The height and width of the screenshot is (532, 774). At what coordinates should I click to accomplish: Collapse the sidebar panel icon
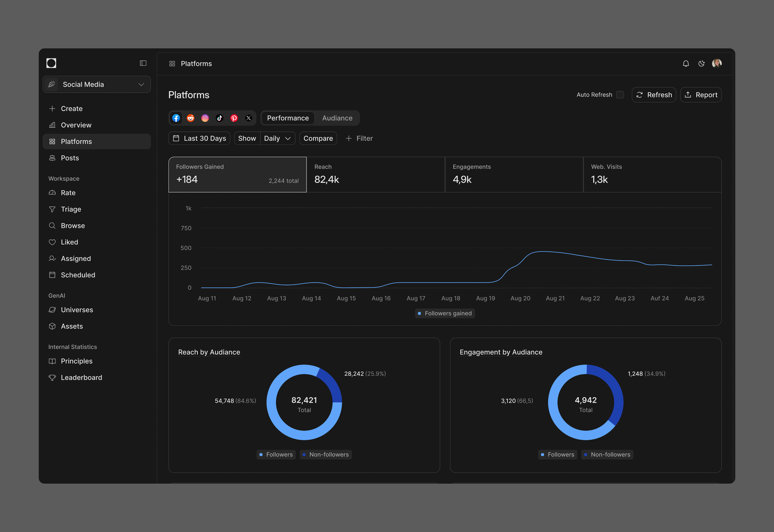coord(143,63)
